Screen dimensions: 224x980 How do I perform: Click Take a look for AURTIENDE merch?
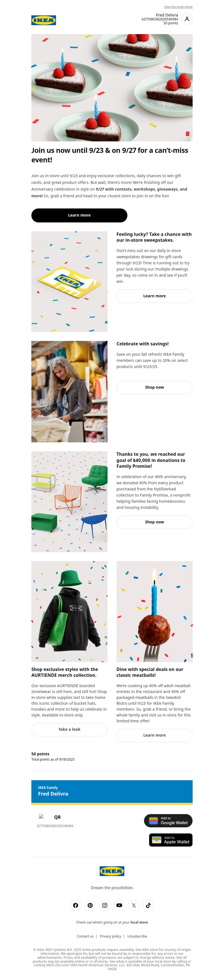[69, 729]
